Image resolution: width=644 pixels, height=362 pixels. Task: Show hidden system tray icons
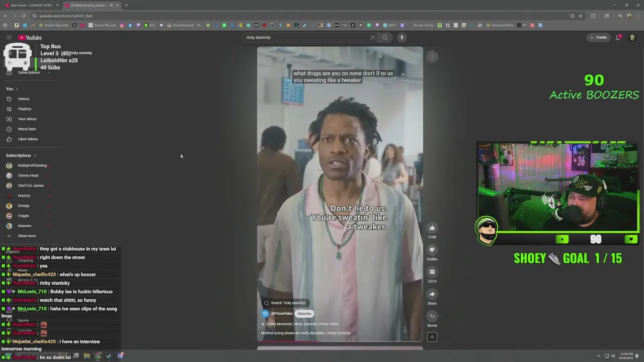pyautogui.click(x=599, y=356)
